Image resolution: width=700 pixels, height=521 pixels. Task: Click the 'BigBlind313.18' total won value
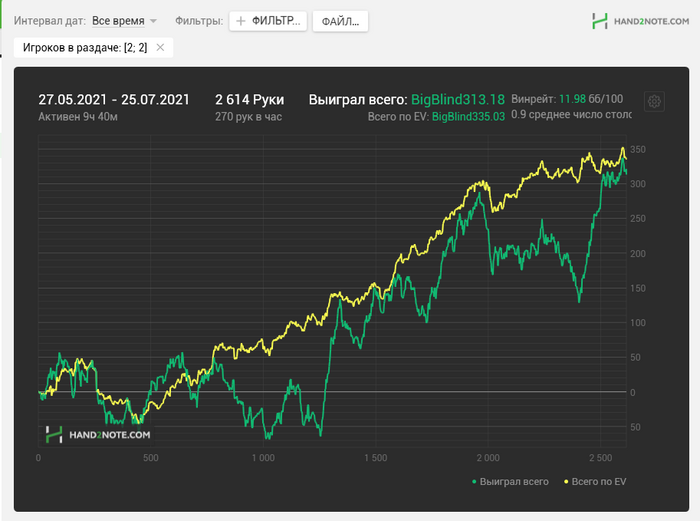[458, 99]
